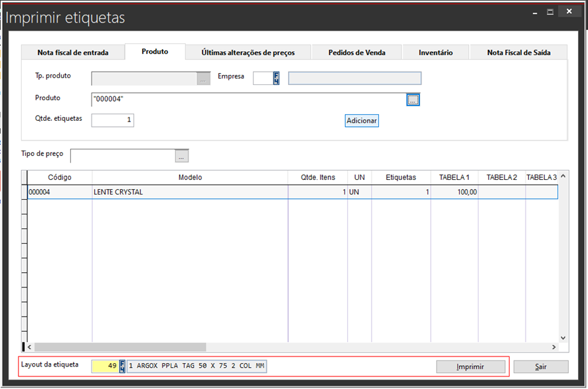Click the Sair button
Screen dimensions: 588x389
[541, 367]
